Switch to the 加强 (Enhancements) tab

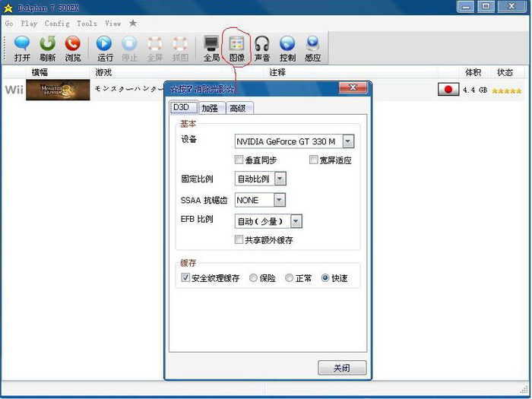point(212,108)
